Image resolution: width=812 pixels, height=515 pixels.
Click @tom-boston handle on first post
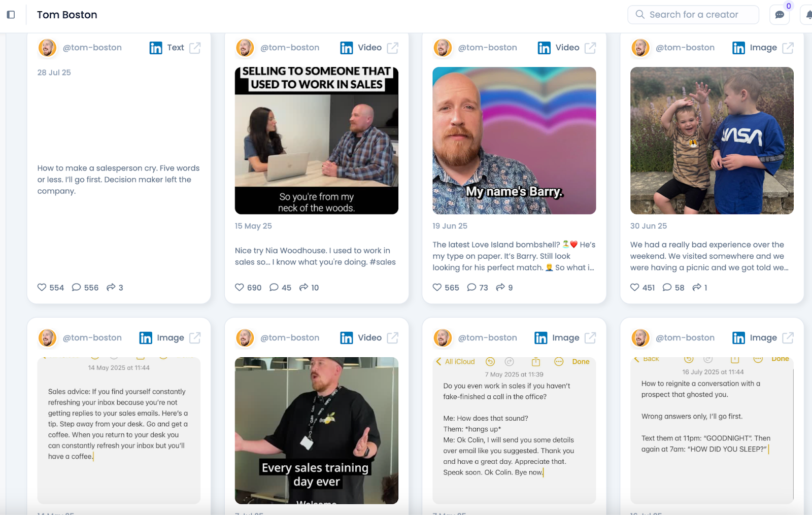(x=92, y=48)
